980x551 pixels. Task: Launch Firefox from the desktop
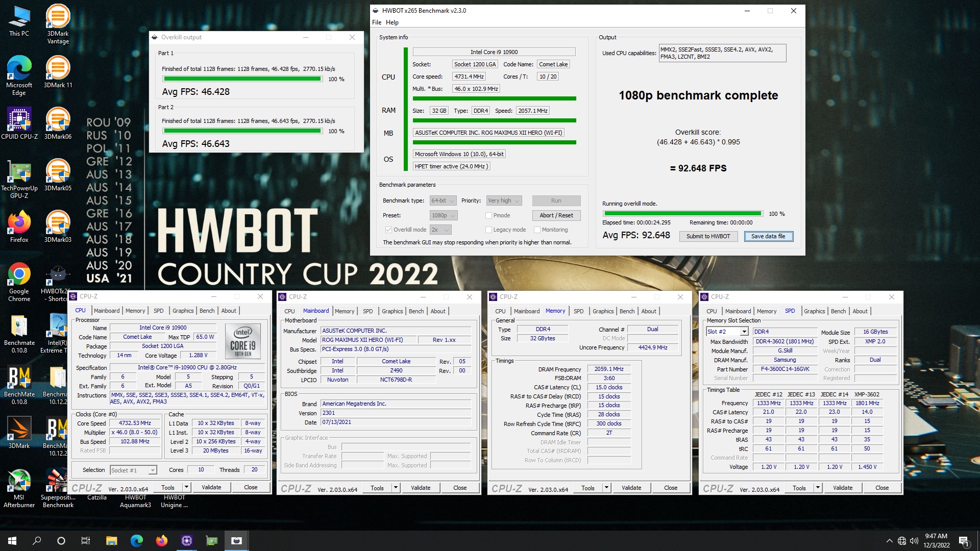click(x=19, y=227)
